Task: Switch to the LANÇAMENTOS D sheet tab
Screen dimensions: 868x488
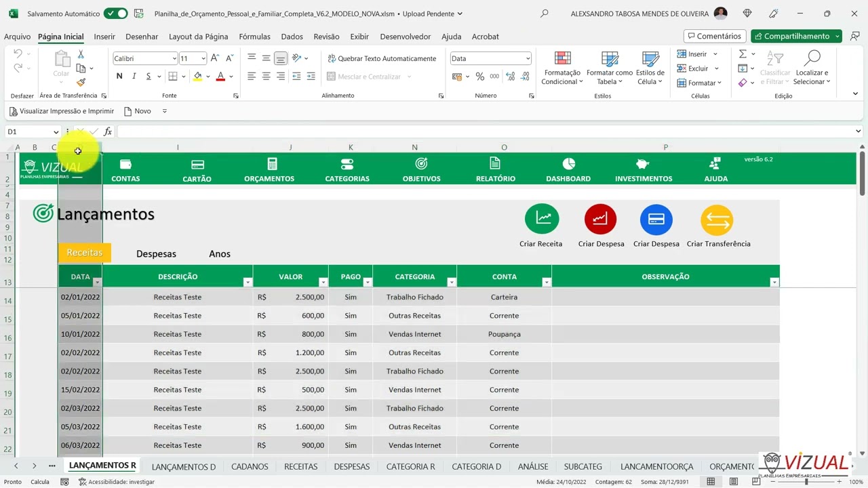Action: coord(184,466)
